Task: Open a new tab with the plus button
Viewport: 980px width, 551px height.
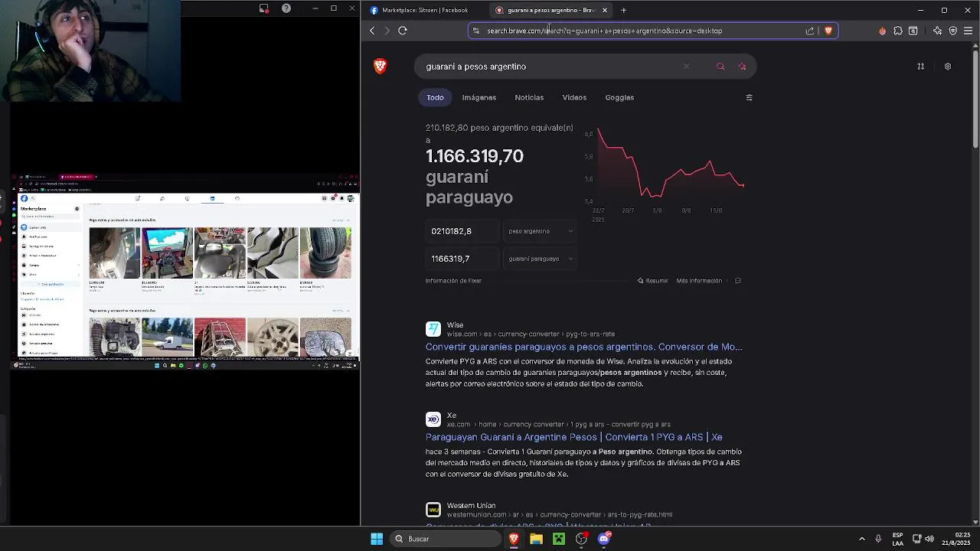Action: [x=623, y=10]
